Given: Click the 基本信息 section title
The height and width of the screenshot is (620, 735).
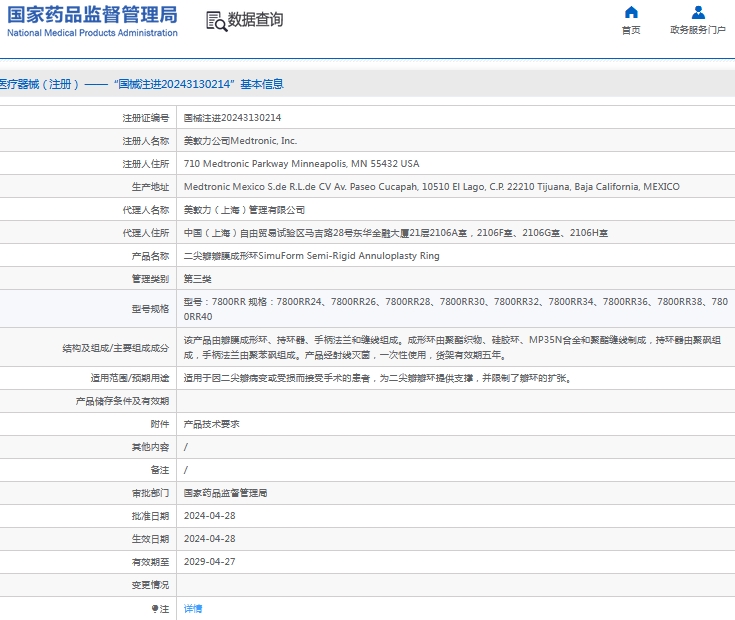Looking at the screenshot, I should pos(262,84).
